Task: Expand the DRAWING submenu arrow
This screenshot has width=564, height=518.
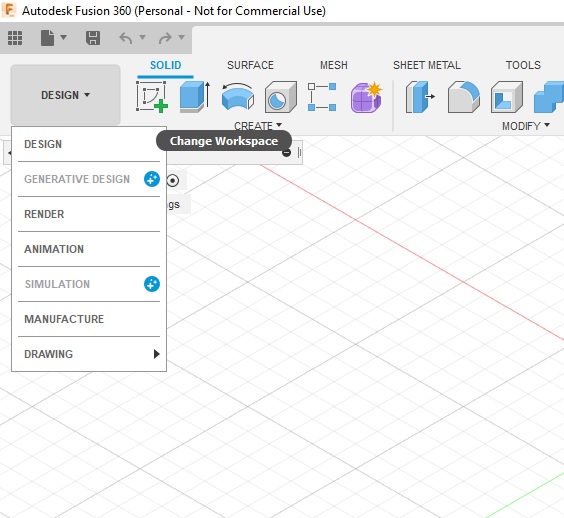Action: point(156,354)
